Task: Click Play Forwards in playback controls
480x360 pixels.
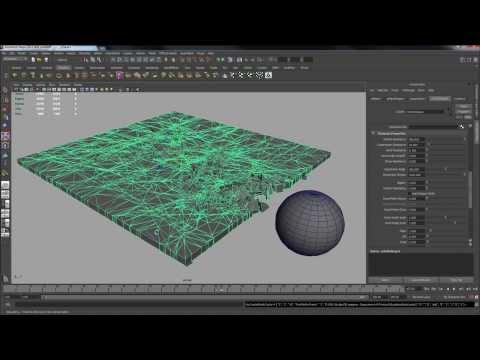Action: click(454, 289)
